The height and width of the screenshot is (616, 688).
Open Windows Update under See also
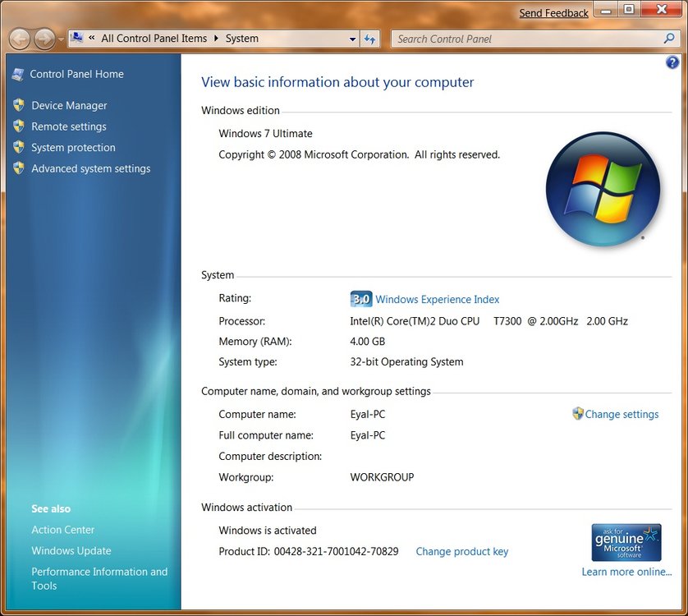click(x=71, y=551)
